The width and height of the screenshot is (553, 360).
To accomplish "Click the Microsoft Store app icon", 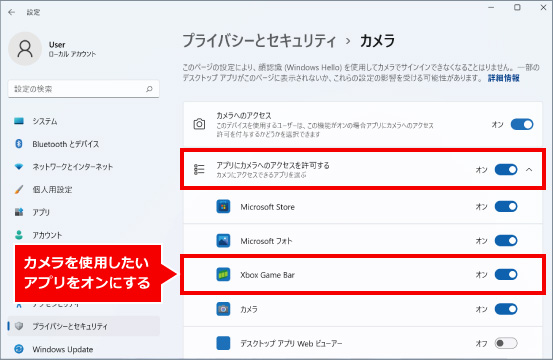I will coord(223,207).
